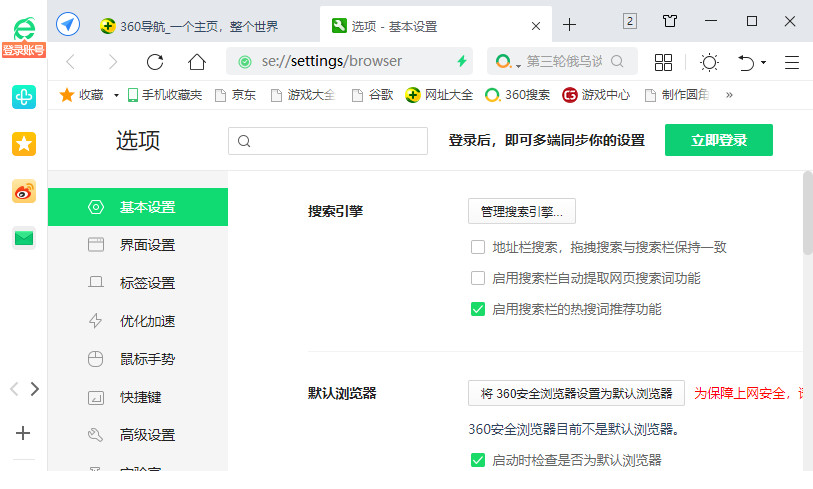This screenshot has height=489, width=813.
Task: Expand the undo closed tabs dropdown arrow
Action: point(763,62)
